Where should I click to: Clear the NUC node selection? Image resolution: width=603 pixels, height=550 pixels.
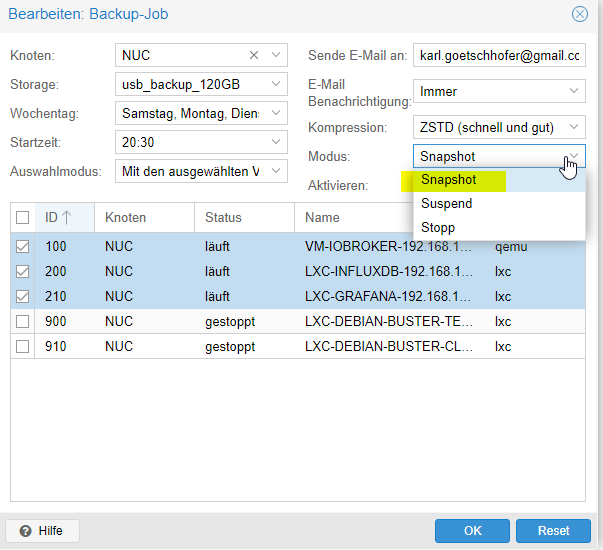point(254,55)
